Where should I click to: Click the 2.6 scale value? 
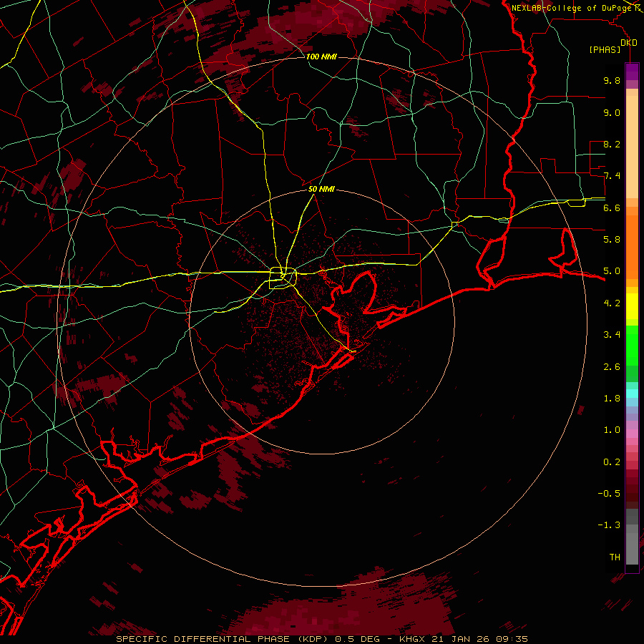tap(612, 367)
